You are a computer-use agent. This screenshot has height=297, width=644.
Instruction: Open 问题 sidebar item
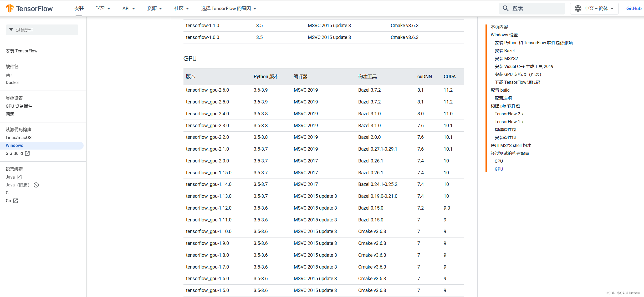pyautogui.click(x=10, y=114)
